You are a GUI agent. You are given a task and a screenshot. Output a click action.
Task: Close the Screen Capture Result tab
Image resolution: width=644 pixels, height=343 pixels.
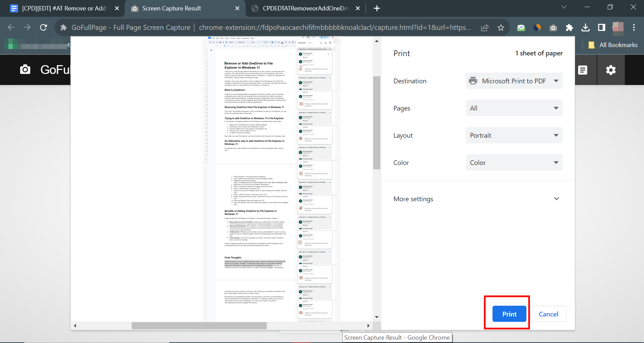coord(237,8)
